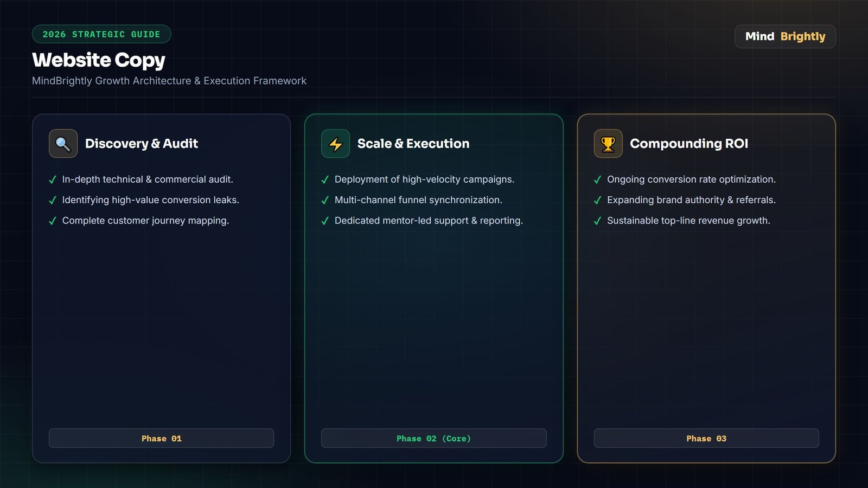This screenshot has width=868, height=488.
Task: Click the Website Copy title
Action: [x=99, y=60]
